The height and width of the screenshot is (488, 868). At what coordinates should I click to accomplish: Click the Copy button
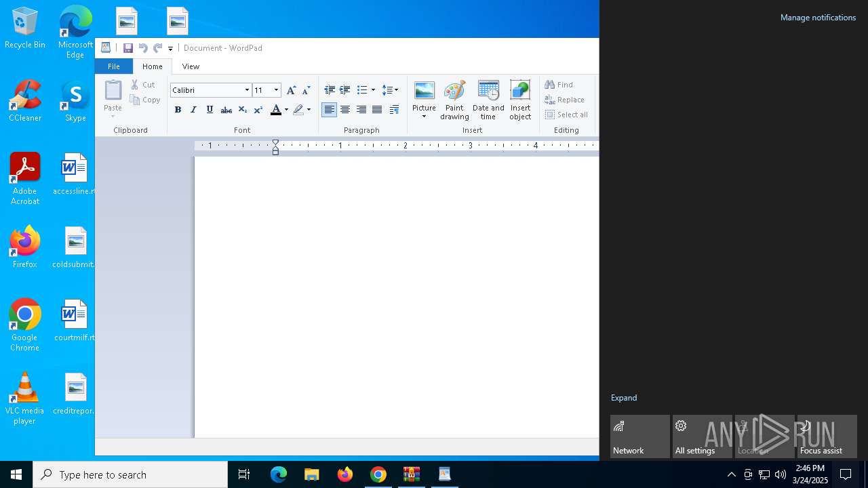[x=145, y=100]
